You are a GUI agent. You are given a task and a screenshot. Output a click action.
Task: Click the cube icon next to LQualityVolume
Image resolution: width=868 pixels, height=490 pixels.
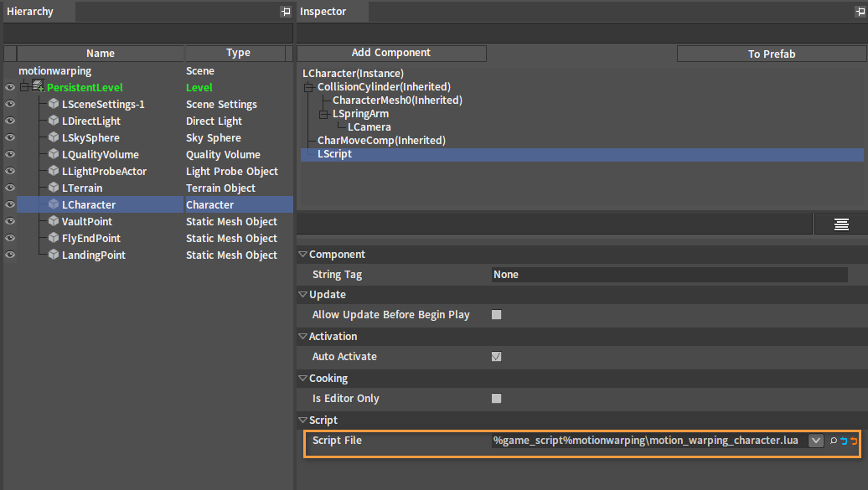tap(53, 154)
